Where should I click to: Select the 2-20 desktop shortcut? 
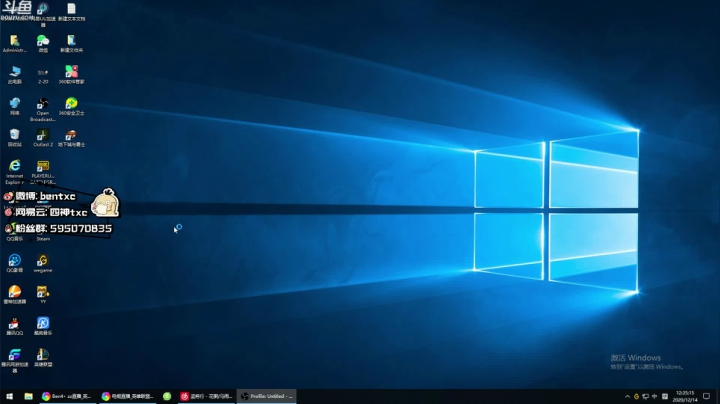[x=43, y=76]
